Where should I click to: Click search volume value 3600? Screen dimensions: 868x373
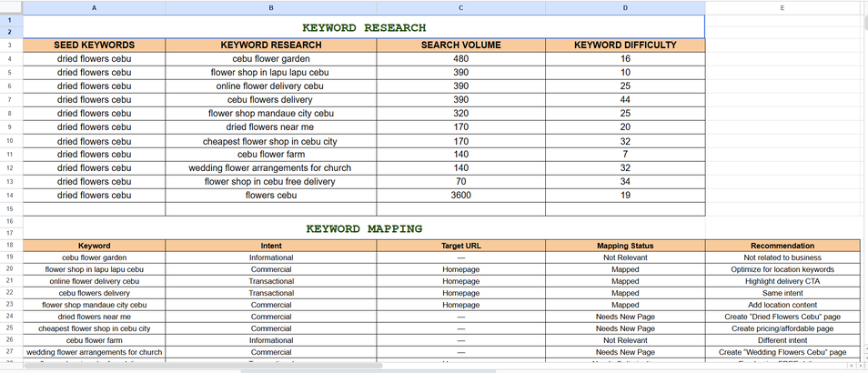pyautogui.click(x=460, y=196)
